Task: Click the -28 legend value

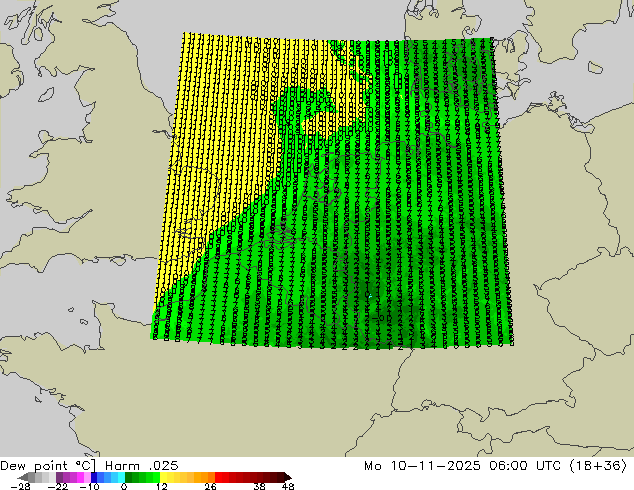Action: pyautogui.click(x=20, y=486)
